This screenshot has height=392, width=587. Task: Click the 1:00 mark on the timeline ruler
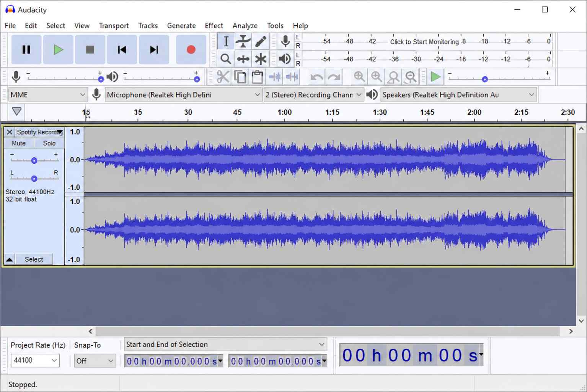(284, 112)
